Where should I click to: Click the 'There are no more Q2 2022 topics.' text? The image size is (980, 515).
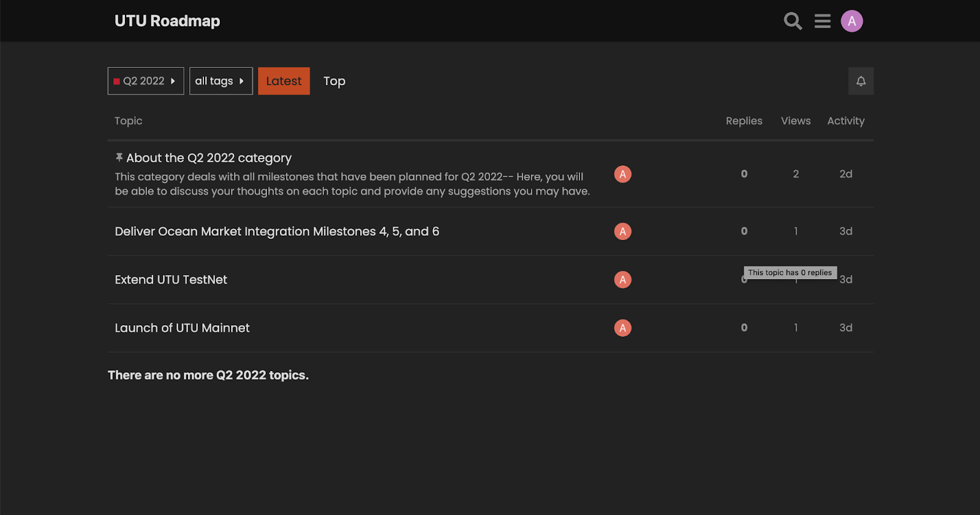click(x=208, y=375)
